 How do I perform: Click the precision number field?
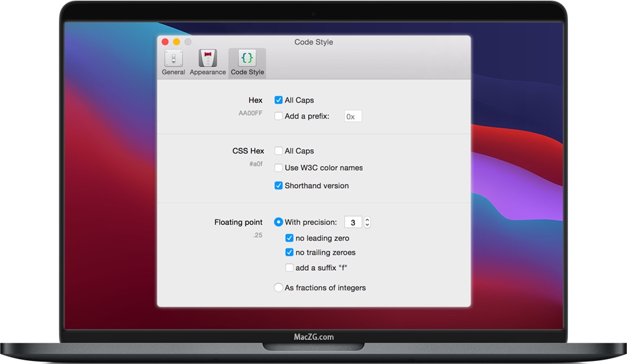(x=352, y=222)
